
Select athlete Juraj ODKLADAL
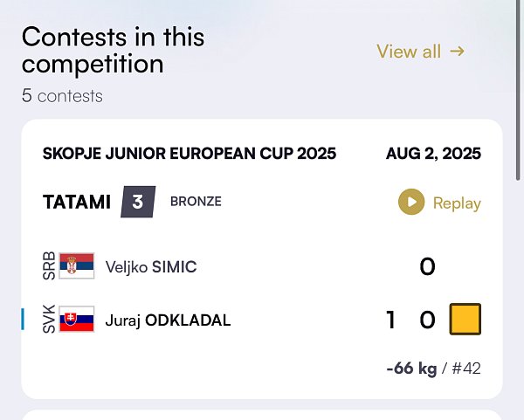click(168, 320)
